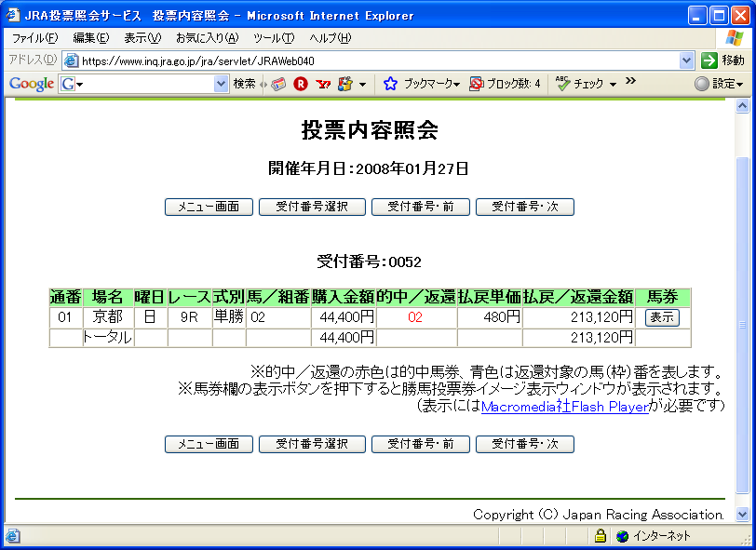
Task: Open the Google G search type dropdown
Action: pos(71,84)
